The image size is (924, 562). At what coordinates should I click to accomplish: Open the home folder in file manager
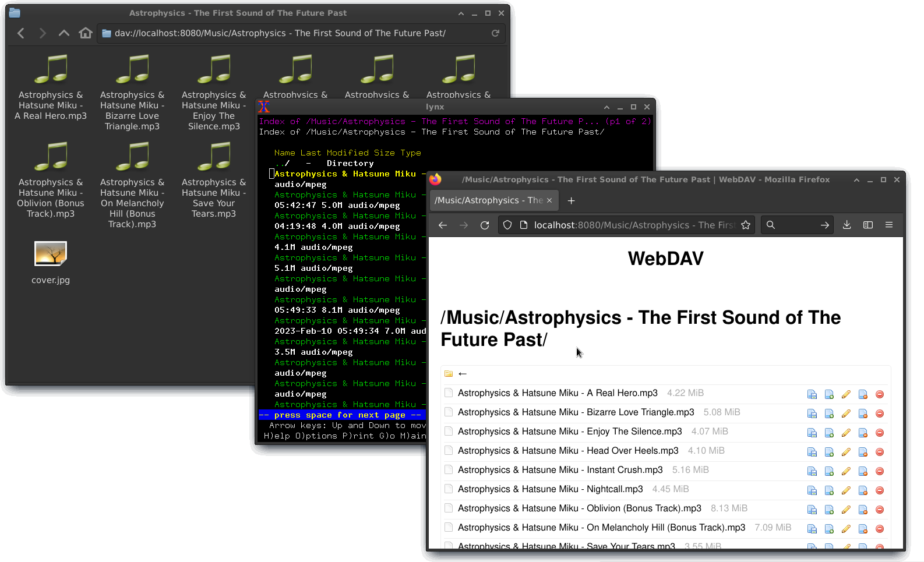tap(86, 33)
